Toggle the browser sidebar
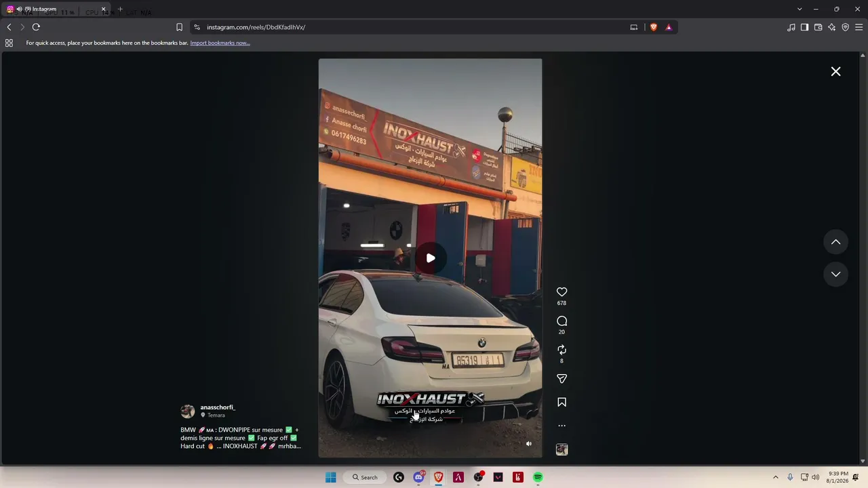868x488 pixels. coord(804,27)
